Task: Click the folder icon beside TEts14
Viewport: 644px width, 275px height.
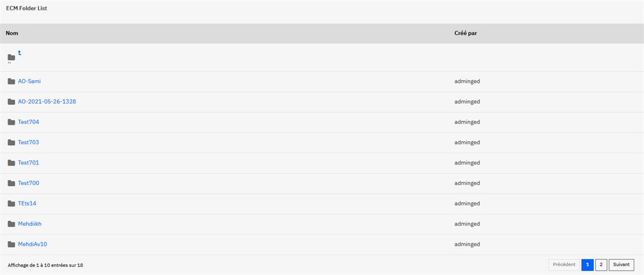Action: click(x=11, y=204)
